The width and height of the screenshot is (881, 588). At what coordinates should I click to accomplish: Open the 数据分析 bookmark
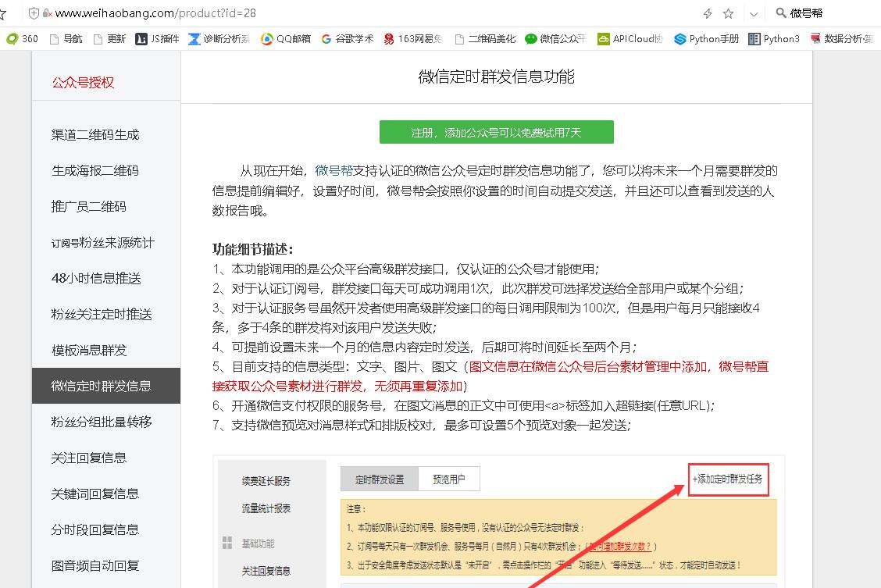pyautogui.click(x=841, y=39)
